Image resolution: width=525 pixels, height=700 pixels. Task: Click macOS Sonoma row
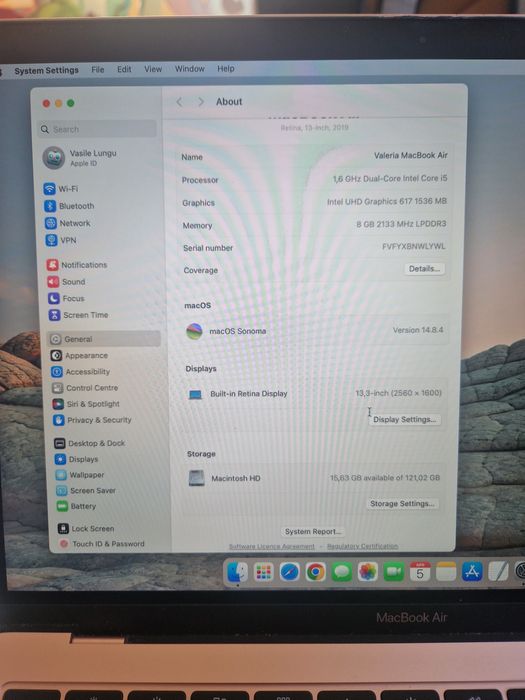(314, 331)
